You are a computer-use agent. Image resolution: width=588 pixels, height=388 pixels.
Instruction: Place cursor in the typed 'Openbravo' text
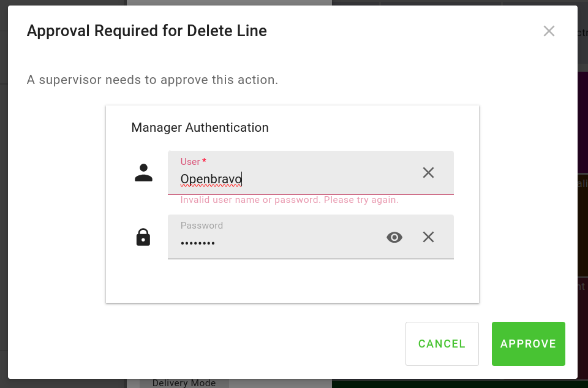211,180
